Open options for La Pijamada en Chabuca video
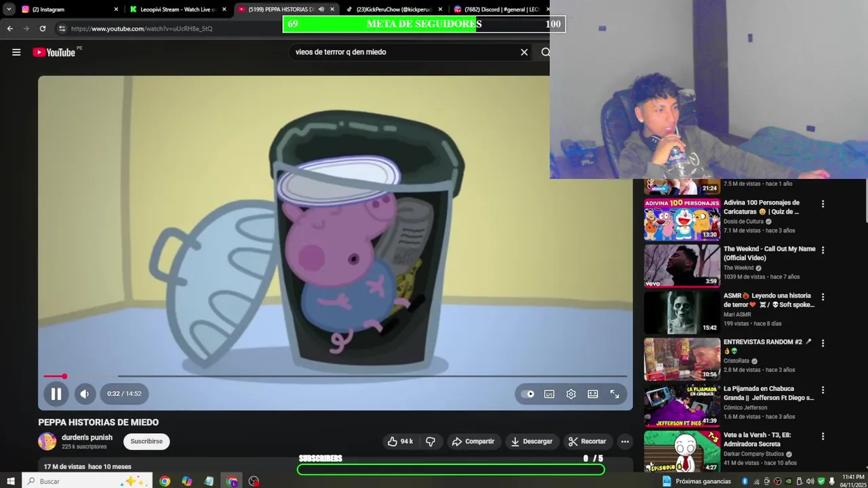868x488 pixels. tap(823, 390)
